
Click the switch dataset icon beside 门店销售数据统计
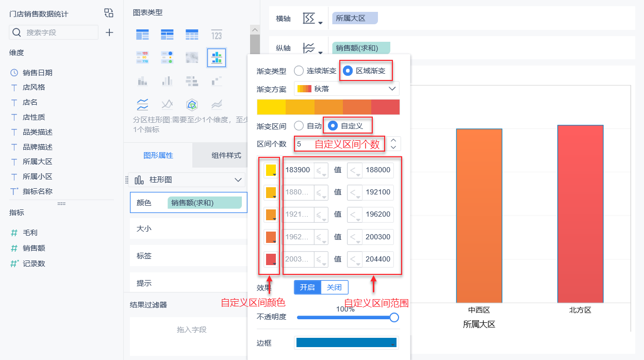click(x=109, y=13)
